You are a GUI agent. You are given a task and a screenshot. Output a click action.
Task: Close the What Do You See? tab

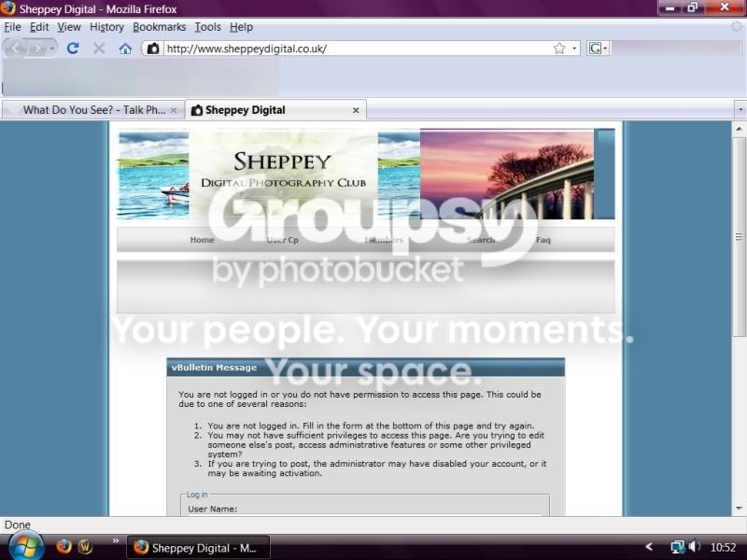pyautogui.click(x=174, y=110)
